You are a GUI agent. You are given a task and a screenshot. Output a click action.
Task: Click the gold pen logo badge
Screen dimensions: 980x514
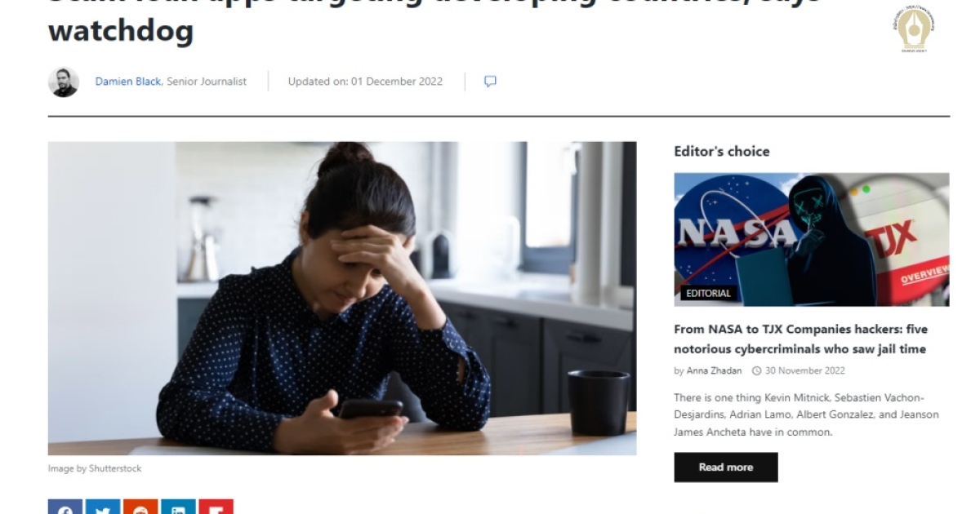[915, 27]
